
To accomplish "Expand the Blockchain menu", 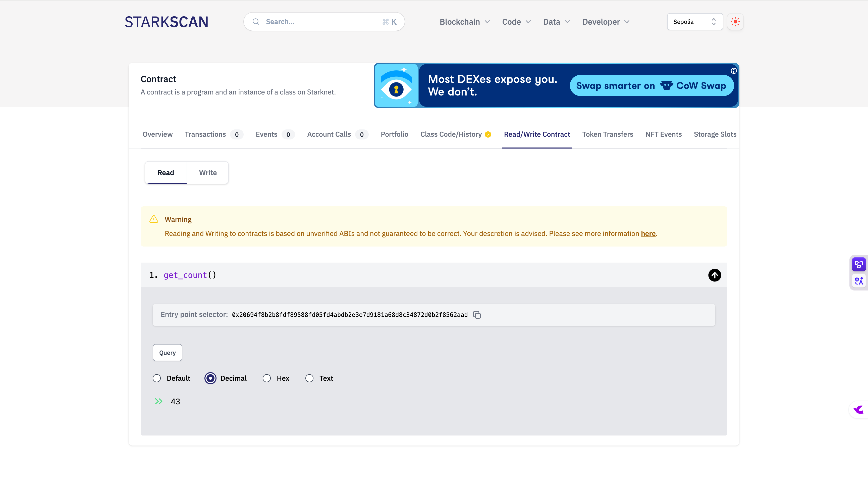I will [464, 22].
